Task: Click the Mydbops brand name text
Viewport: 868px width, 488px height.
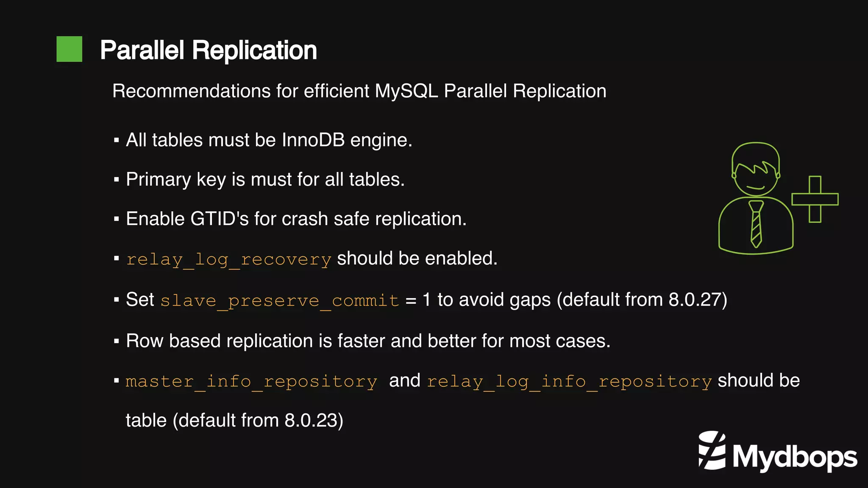Action: click(x=794, y=457)
